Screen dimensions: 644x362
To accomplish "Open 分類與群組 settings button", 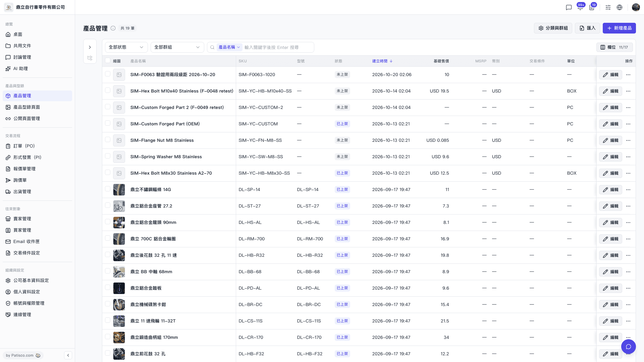I will point(553,28).
